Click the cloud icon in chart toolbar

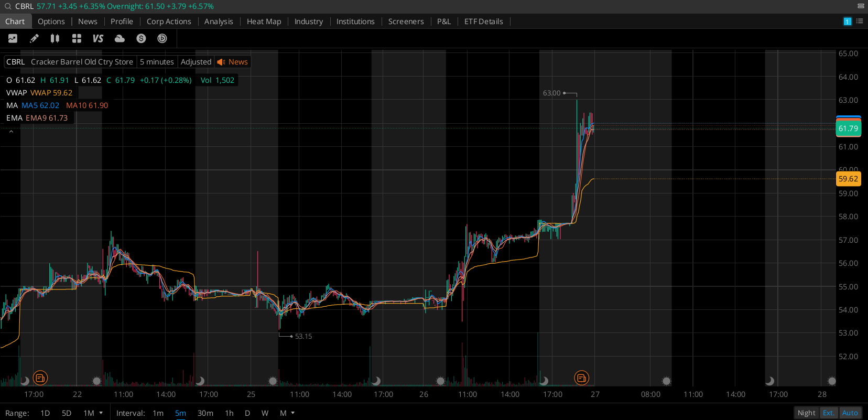pos(120,38)
